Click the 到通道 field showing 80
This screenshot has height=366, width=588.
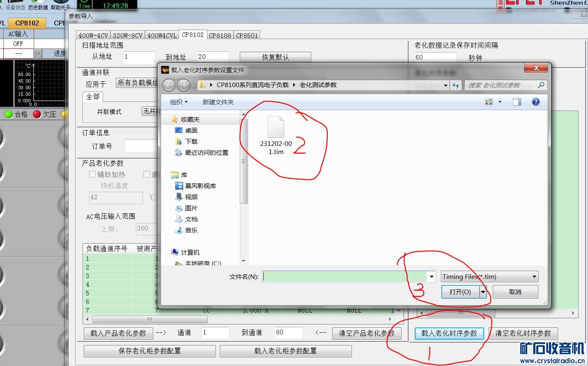[289, 333]
